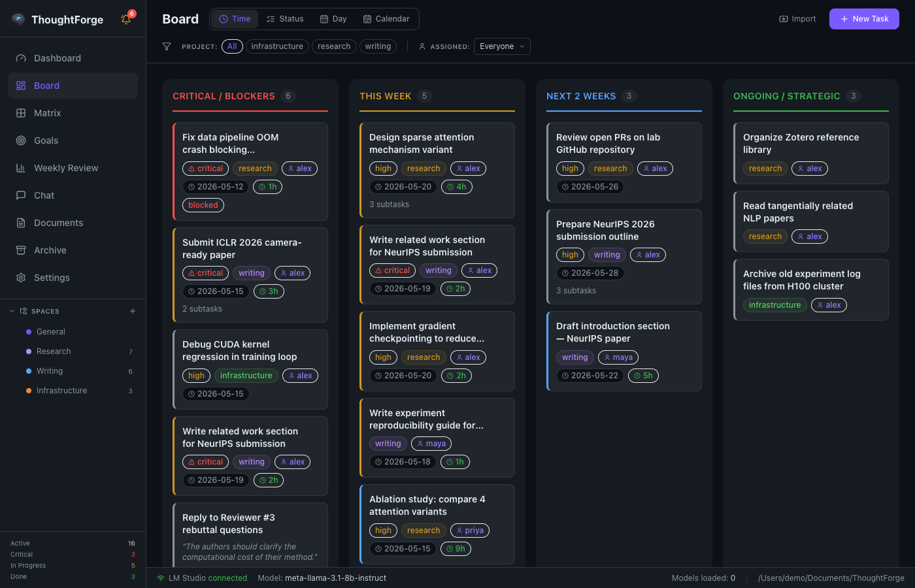
Task: Open Reply to Reviewer #3 rebuttal card
Action: [250, 534]
